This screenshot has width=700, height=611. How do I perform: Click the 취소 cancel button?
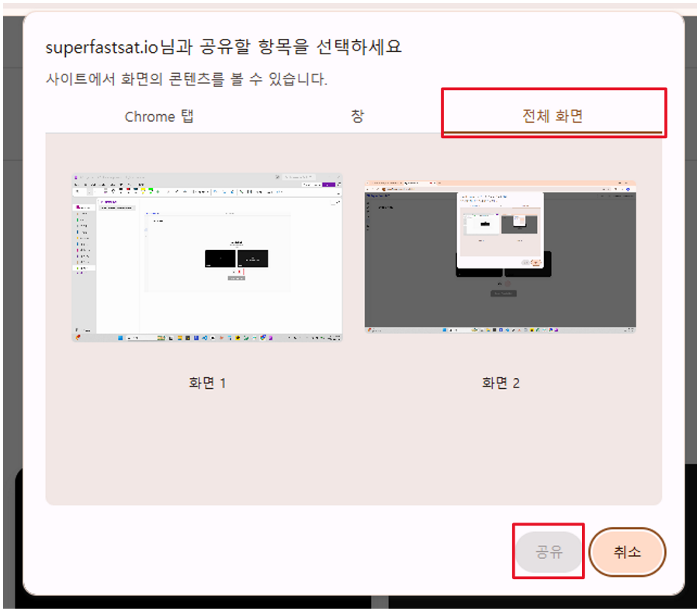627,552
